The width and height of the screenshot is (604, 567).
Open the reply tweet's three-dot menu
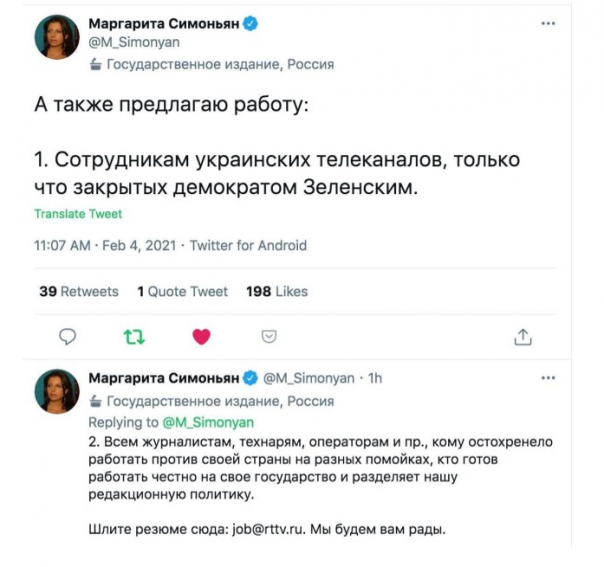click(546, 379)
